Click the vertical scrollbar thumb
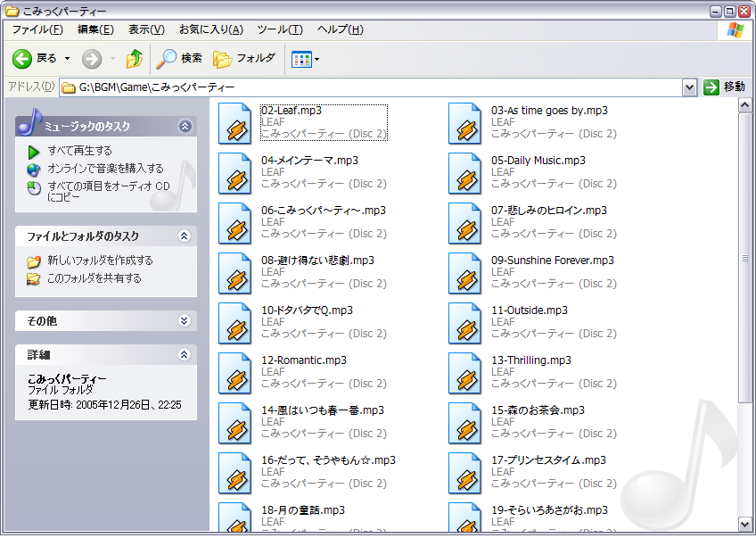Image resolution: width=756 pixels, height=538 pixels. tap(745, 258)
